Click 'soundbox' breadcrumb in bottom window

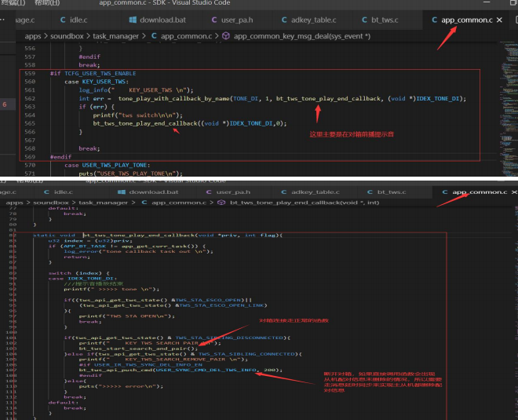click(x=51, y=203)
